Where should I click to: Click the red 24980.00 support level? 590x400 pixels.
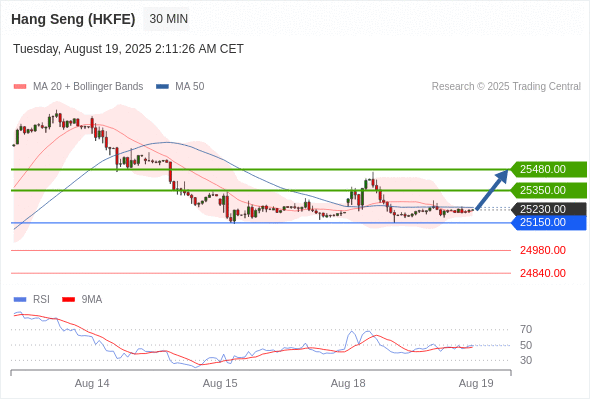pos(543,250)
